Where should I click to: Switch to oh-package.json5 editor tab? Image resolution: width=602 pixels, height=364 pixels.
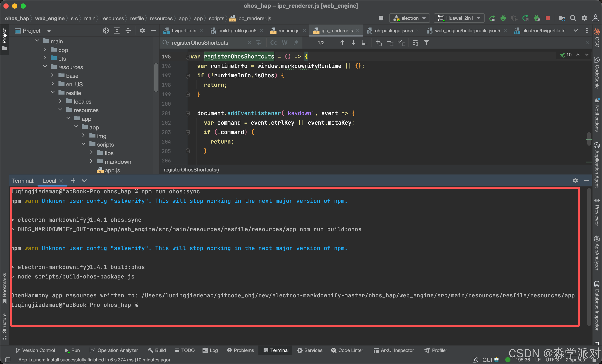[394, 31]
